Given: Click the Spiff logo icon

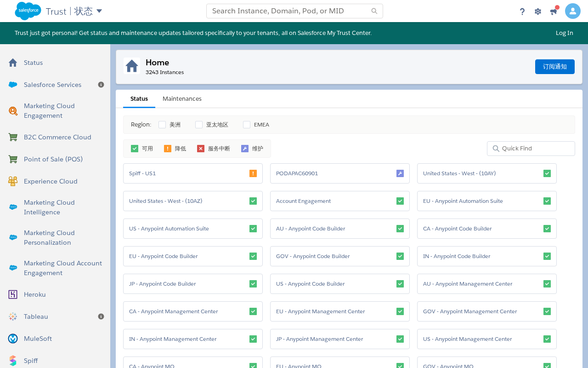Looking at the screenshot, I should tap(13, 361).
